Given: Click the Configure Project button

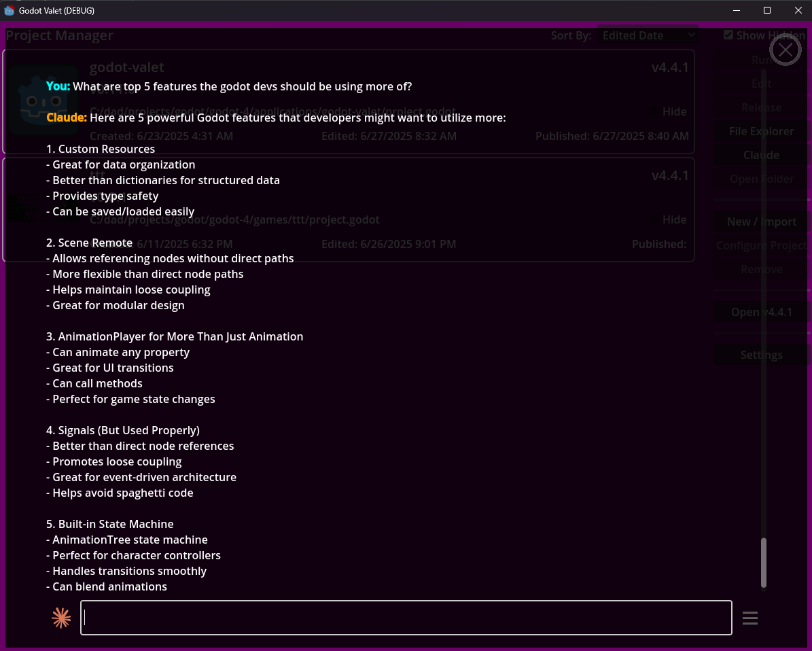Looking at the screenshot, I should [x=761, y=245].
